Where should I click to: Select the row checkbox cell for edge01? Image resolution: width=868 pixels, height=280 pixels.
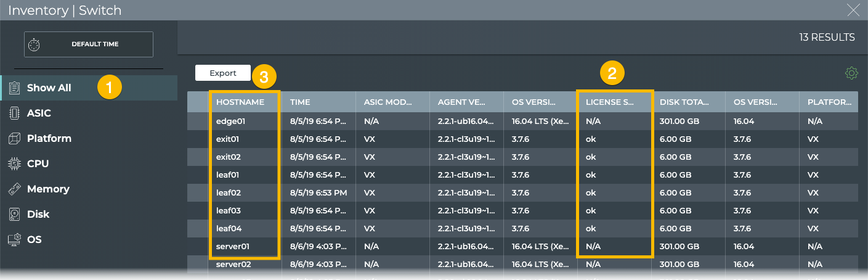(x=198, y=121)
